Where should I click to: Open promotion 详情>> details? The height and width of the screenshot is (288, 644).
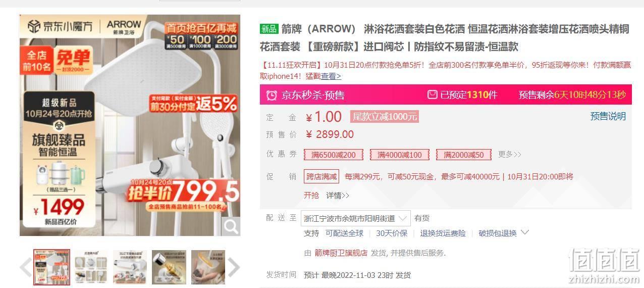pos(338,195)
